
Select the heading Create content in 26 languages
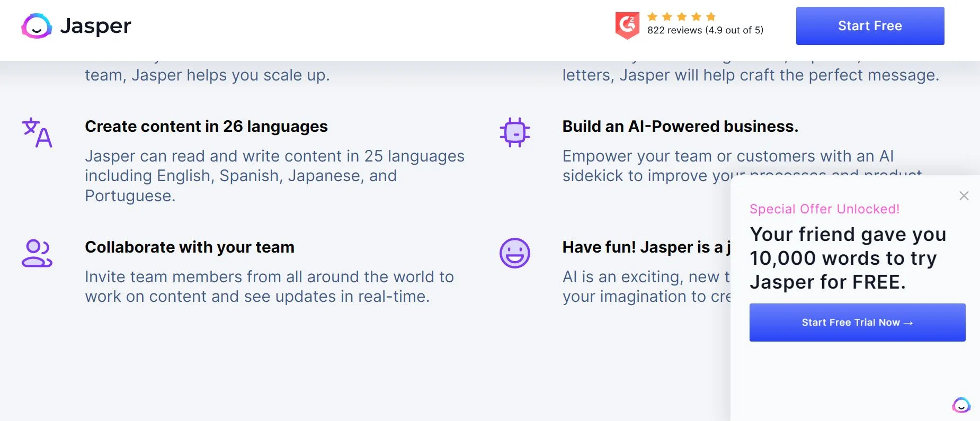206,127
